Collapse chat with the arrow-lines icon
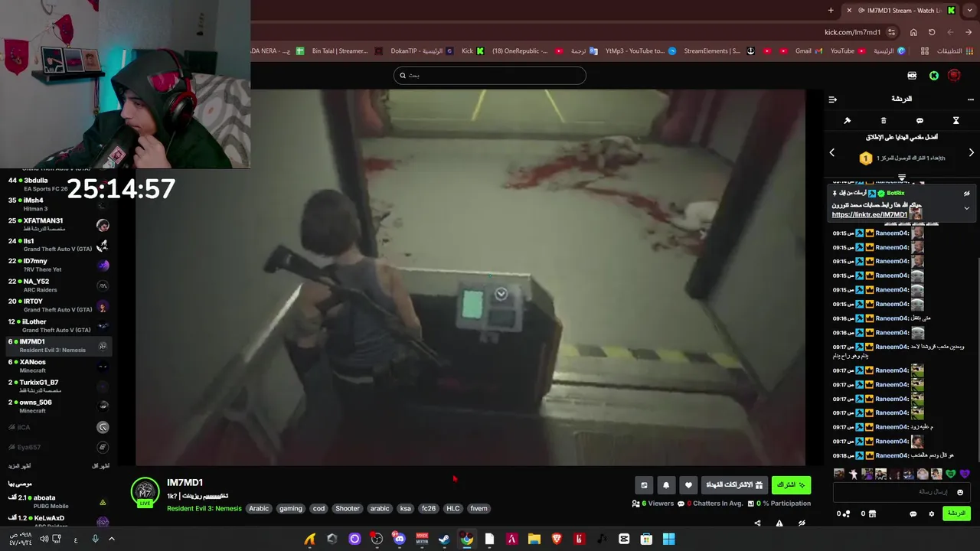Screen dimensions: 980x551 pyautogui.click(x=833, y=99)
